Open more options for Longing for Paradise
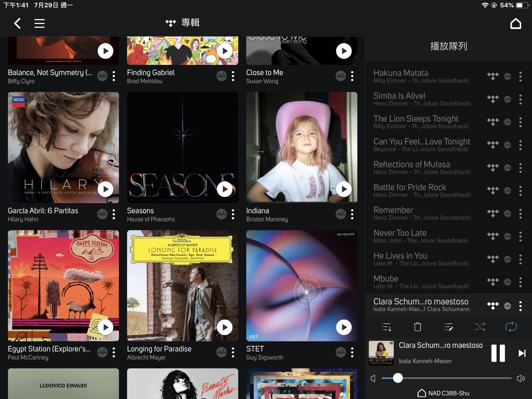 point(233,353)
